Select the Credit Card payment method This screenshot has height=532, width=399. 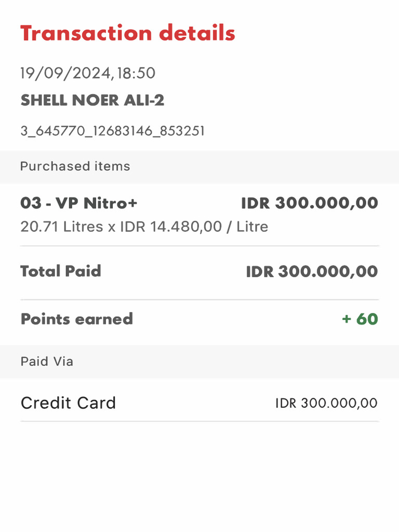tap(68, 403)
